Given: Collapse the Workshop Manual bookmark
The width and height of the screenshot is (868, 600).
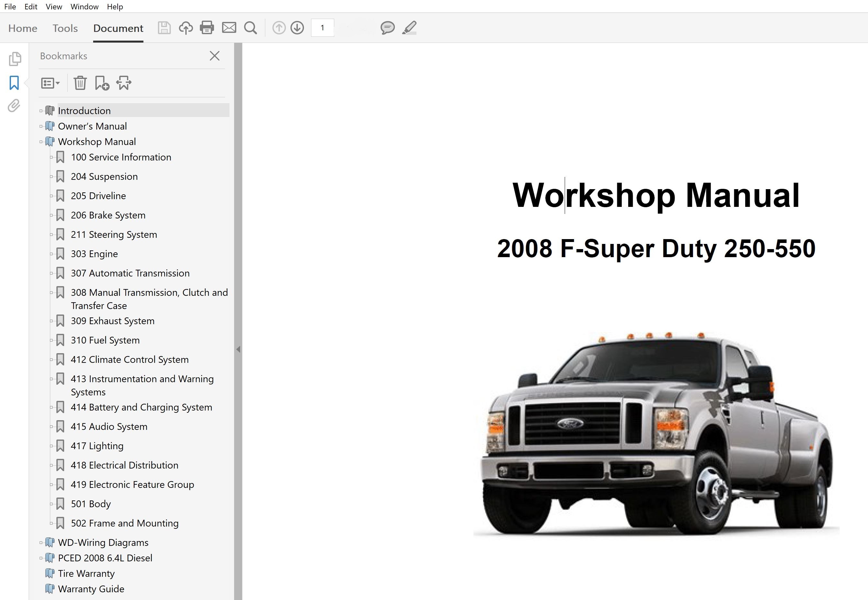Looking at the screenshot, I should click(x=41, y=142).
